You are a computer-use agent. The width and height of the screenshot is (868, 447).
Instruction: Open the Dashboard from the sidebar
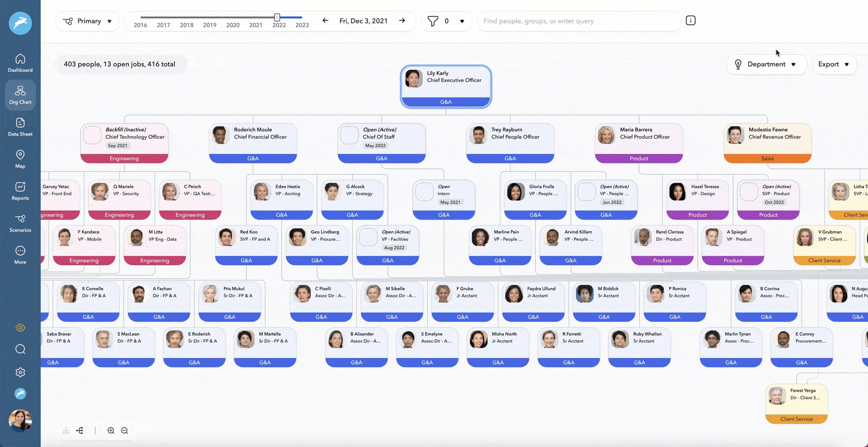(20, 62)
